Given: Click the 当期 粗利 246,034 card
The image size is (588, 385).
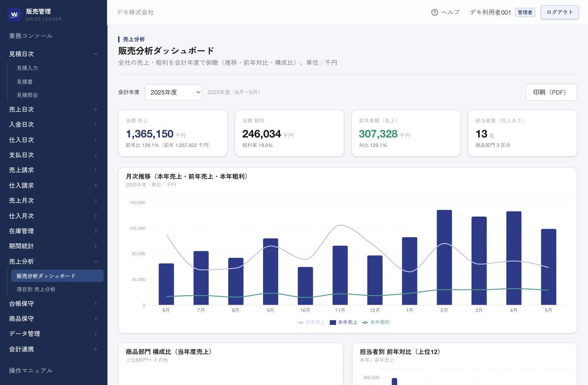Looking at the screenshot, I should [x=289, y=133].
